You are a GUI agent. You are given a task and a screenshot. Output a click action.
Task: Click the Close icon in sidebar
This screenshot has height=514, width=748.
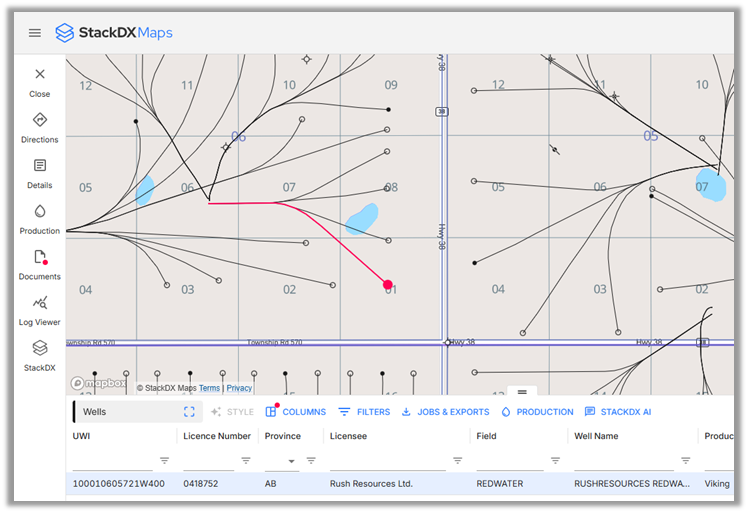click(x=40, y=80)
